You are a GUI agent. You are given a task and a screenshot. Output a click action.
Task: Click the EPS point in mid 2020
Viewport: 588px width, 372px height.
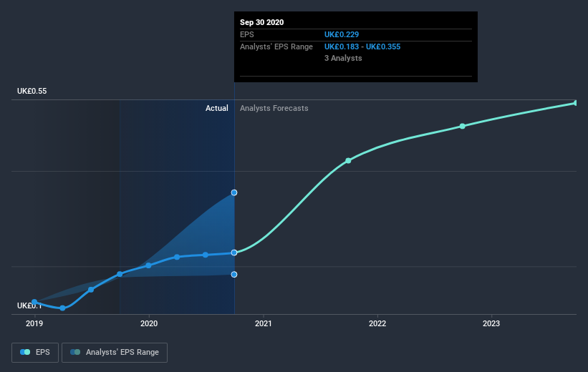pyautogui.click(x=206, y=255)
